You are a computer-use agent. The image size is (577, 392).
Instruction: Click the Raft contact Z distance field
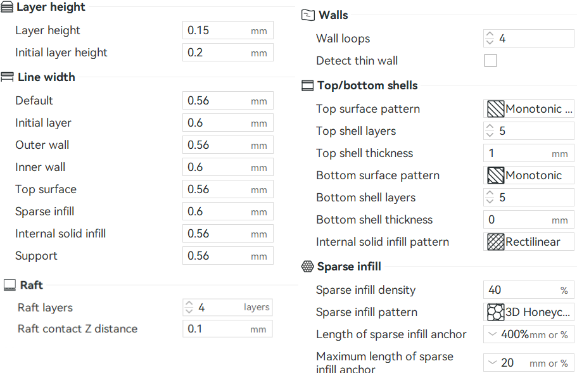[227, 329]
